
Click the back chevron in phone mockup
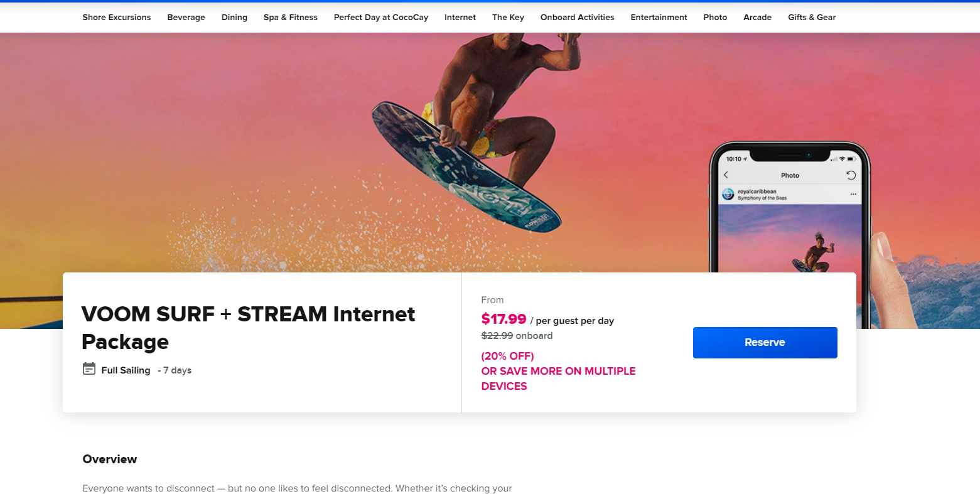(x=726, y=175)
